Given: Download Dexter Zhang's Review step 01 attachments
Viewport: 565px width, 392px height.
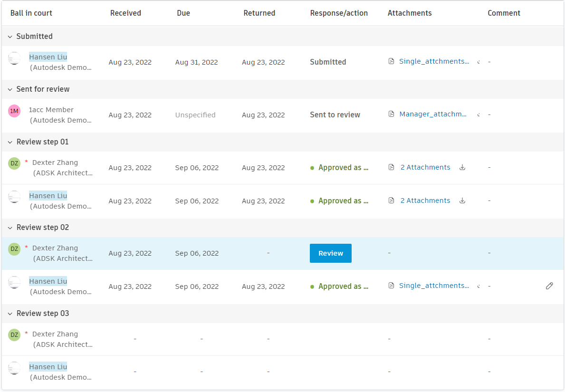Looking at the screenshot, I should 462,167.
